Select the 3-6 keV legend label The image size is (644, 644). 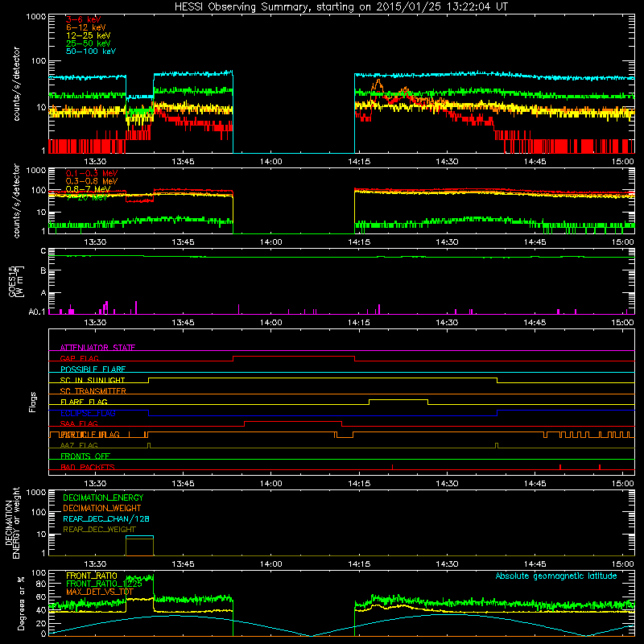point(84,19)
